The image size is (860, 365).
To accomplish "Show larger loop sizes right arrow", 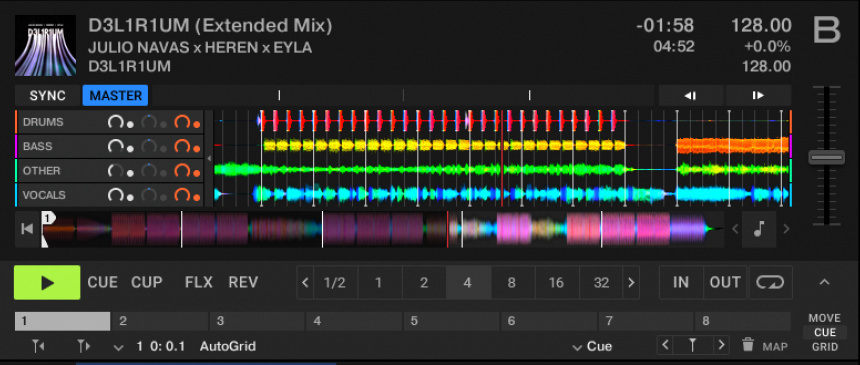I will click(x=631, y=283).
